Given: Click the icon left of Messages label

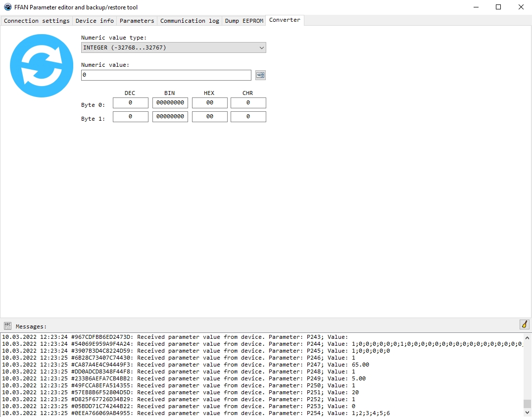Looking at the screenshot, I should 7,325.
